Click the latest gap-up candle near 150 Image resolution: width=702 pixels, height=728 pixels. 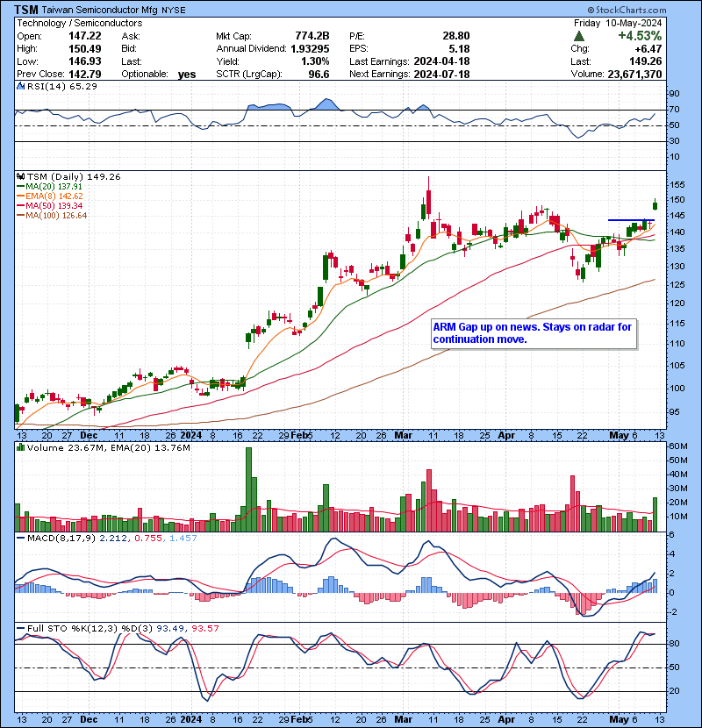point(655,204)
